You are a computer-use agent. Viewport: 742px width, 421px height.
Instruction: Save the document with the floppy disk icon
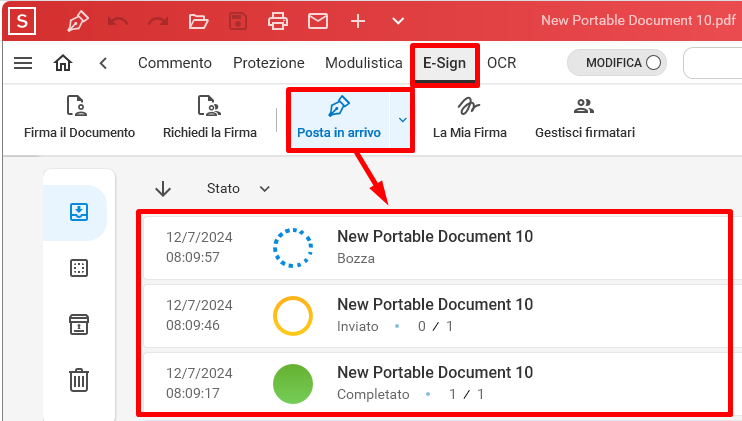[x=238, y=21]
